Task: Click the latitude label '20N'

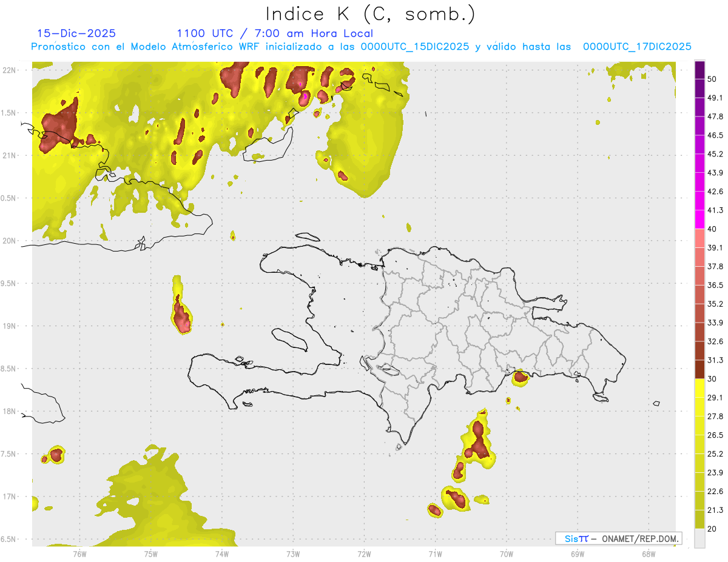Action: tap(9, 241)
